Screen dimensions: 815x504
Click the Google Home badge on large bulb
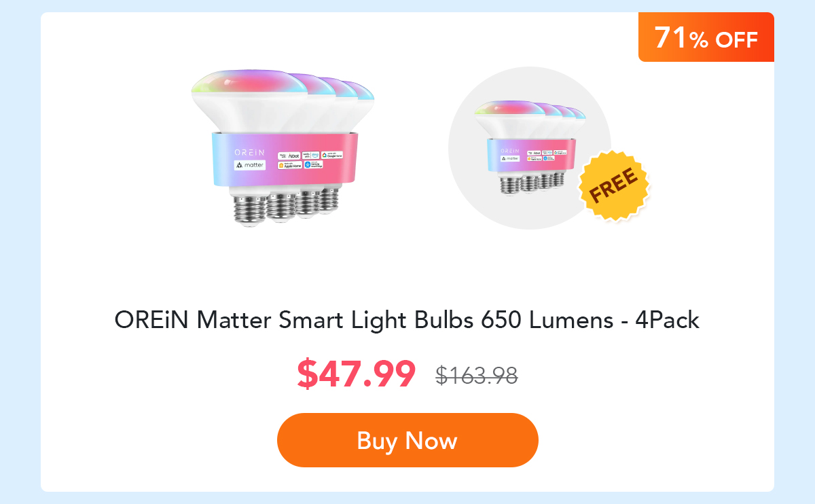332,155
